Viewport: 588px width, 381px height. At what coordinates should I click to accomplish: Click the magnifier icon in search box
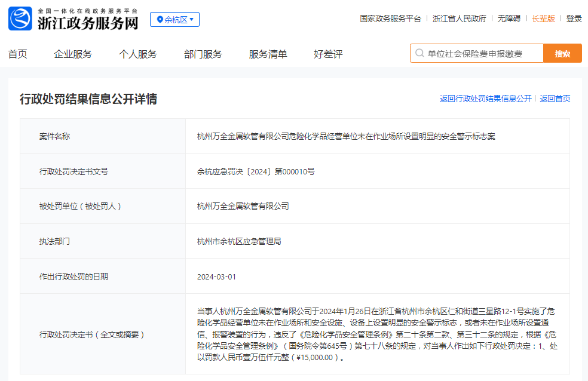coord(419,53)
